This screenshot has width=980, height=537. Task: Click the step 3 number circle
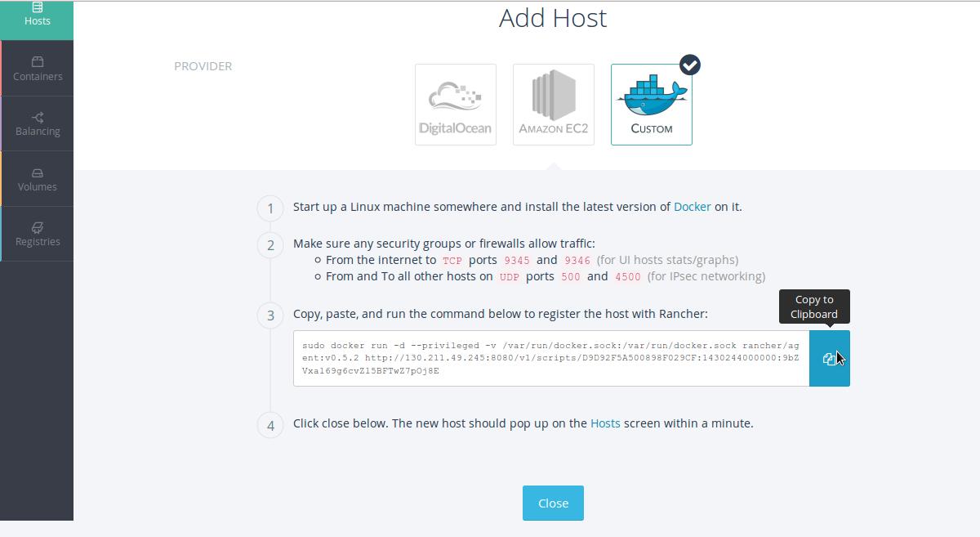click(270, 315)
